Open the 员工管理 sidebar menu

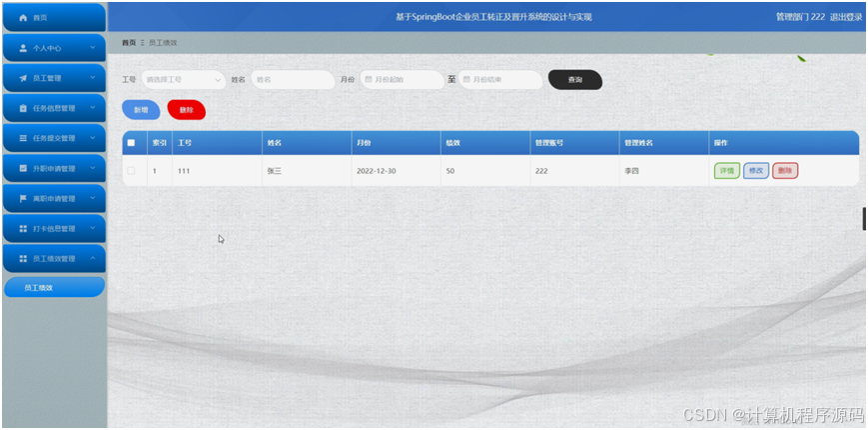point(54,79)
